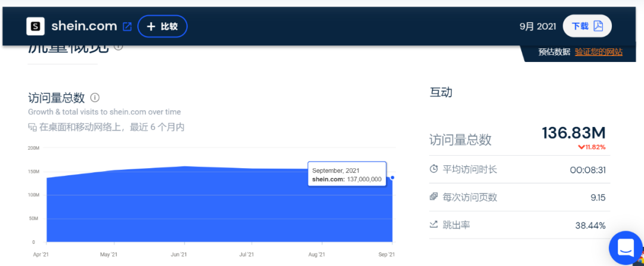
Task: Click the 下载 download button
Action: (x=587, y=26)
